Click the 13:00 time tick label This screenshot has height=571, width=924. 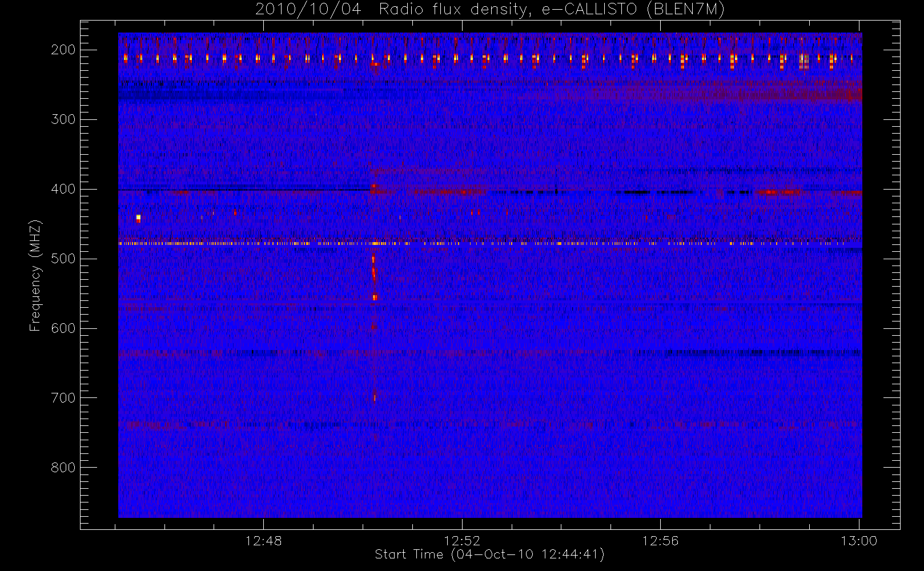[859, 541]
